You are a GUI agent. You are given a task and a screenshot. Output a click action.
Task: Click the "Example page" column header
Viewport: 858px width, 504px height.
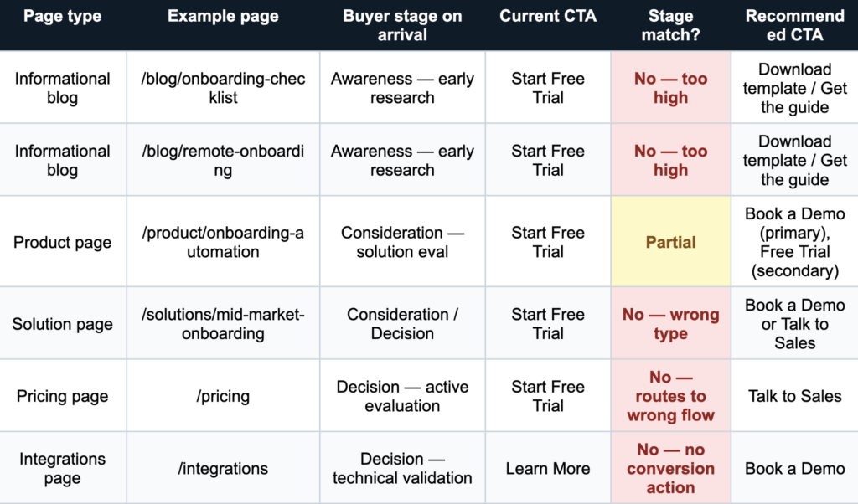(x=223, y=16)
